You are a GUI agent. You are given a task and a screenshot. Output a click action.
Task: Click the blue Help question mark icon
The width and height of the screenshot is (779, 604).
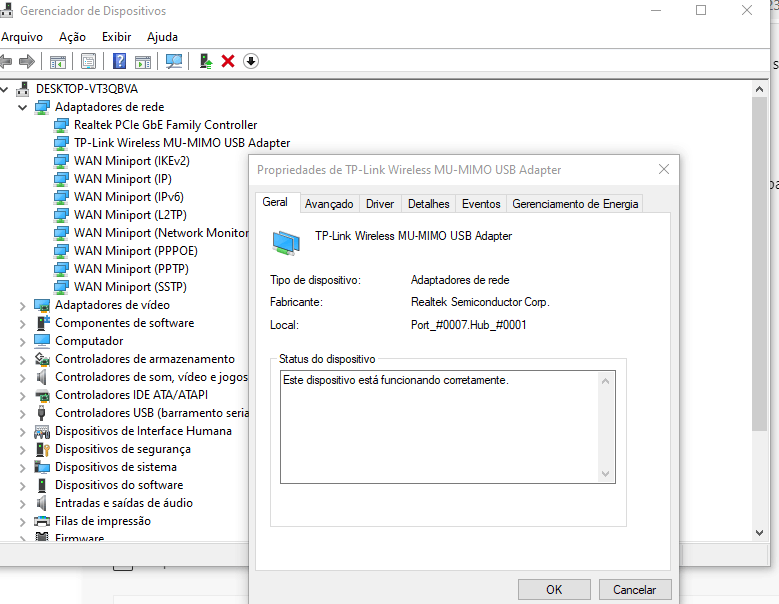(x=119, y=62)
